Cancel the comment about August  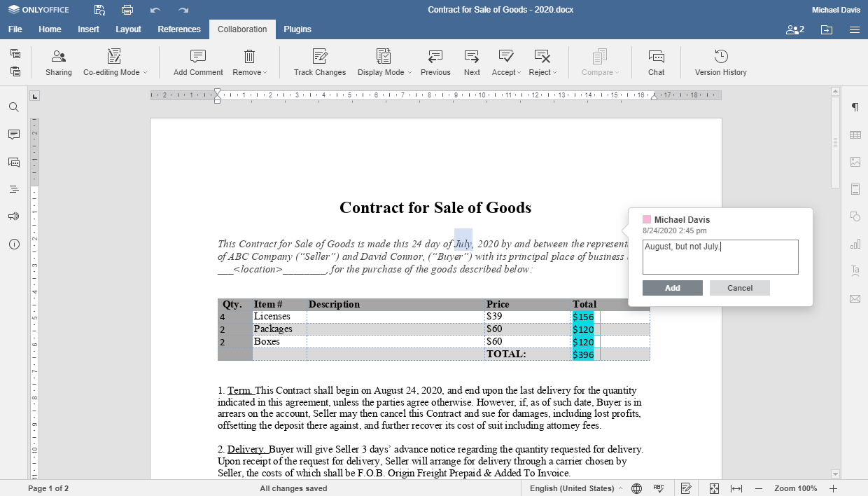739,287
